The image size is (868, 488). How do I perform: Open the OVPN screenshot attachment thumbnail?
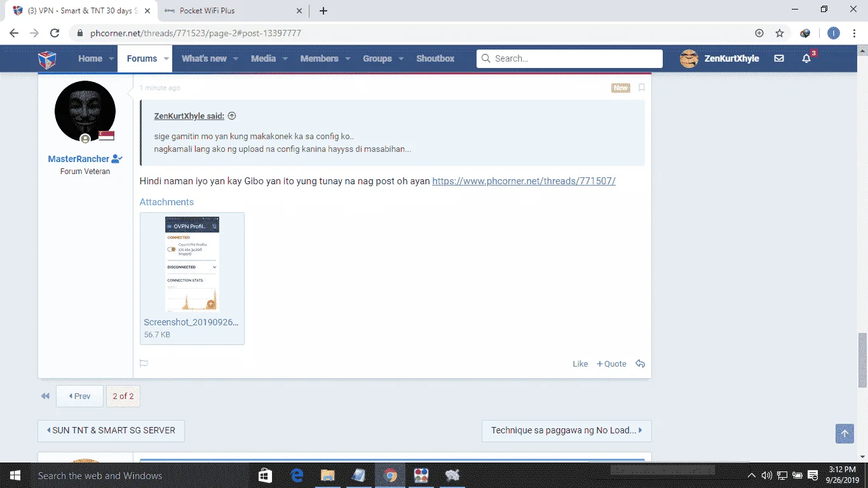192,264
